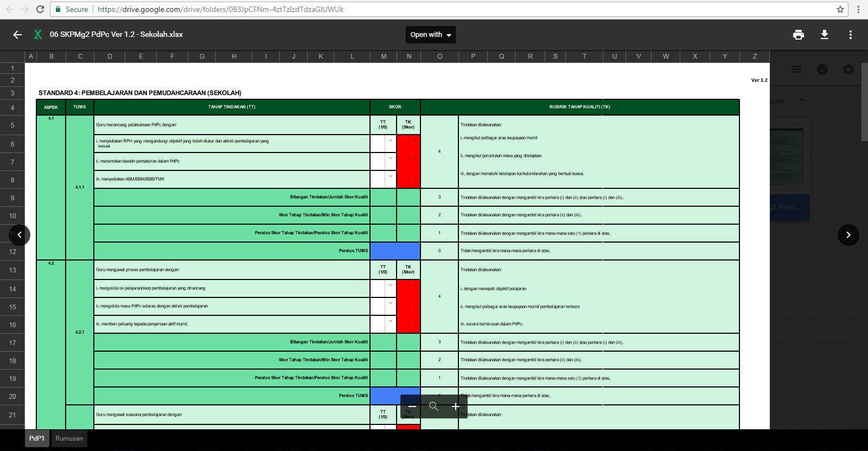Go back using the preview back arrow

coord(17,35)
